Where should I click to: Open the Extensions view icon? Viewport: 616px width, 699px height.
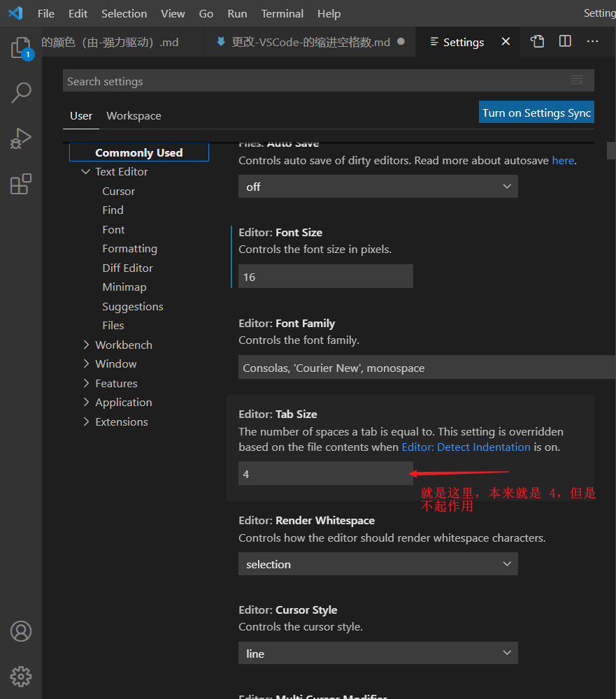click(x=21, y=184)
